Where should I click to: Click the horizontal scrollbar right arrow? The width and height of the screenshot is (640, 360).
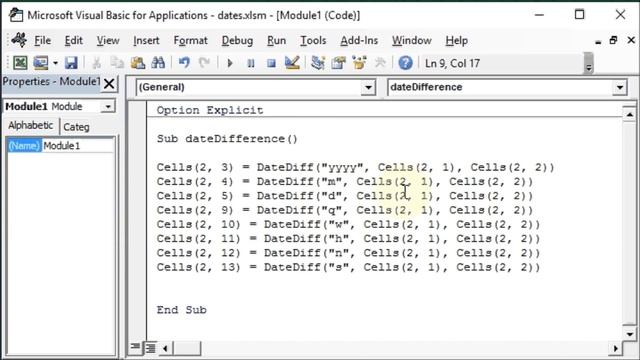coord(616,348)
